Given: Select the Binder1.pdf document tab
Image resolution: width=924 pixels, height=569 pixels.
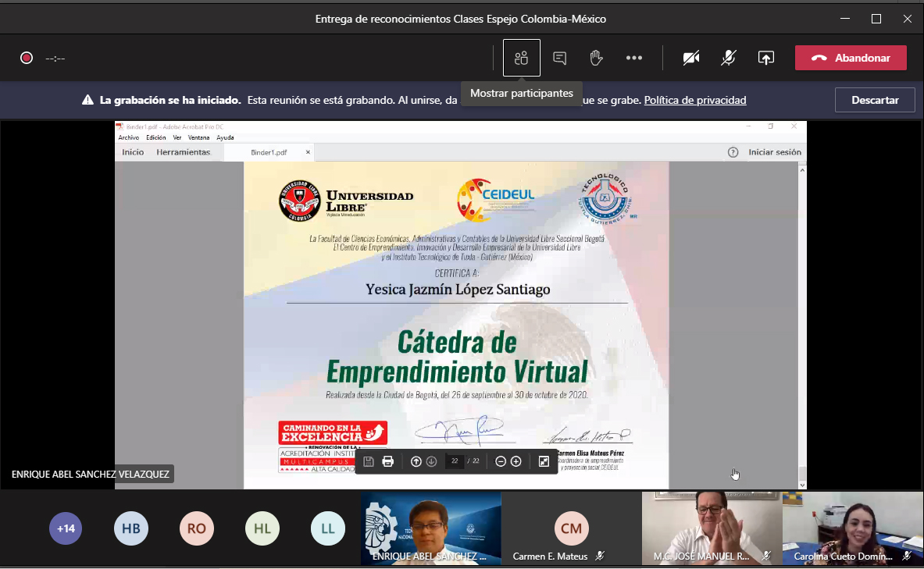Looking at the screenshot, I should pos(269,152).
